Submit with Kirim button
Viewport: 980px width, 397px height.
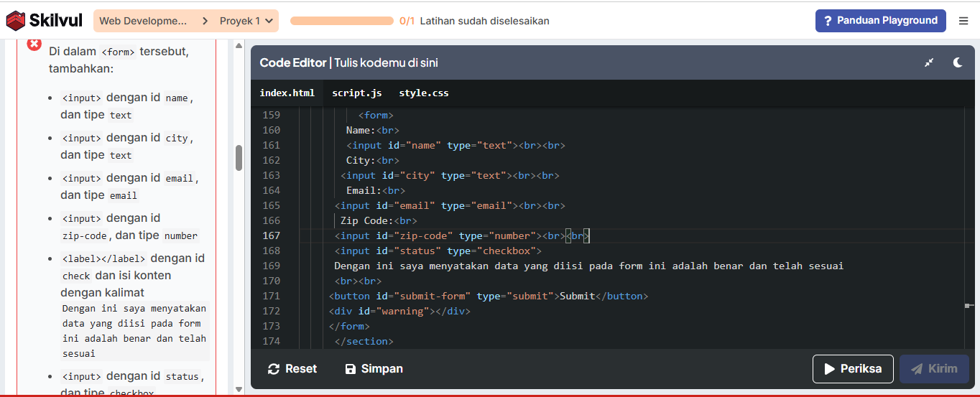(x=934, y=369)
